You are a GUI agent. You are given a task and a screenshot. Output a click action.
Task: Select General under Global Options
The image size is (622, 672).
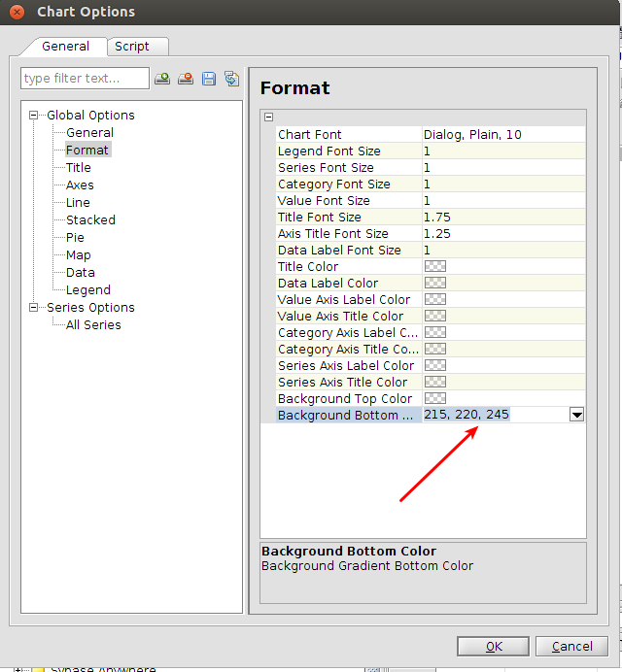(89, 132)
